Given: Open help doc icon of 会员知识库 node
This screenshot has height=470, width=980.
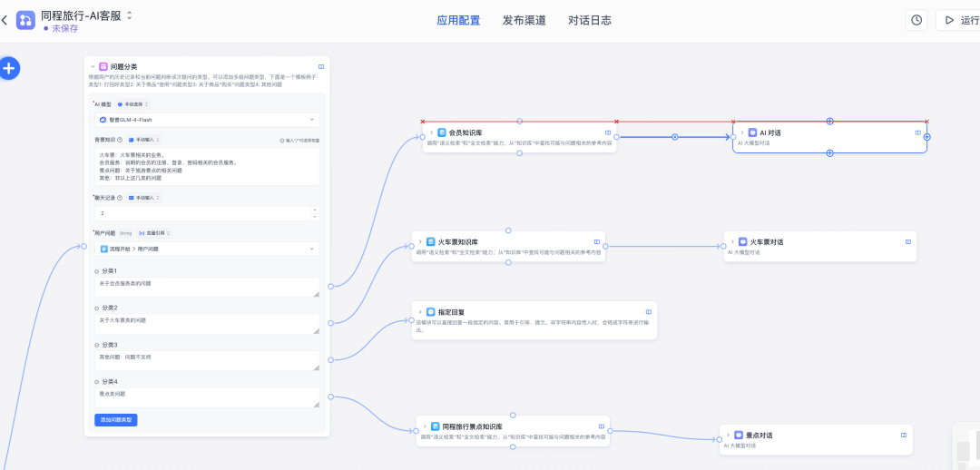Looking at the screenshot, I should tap(607, 132).
